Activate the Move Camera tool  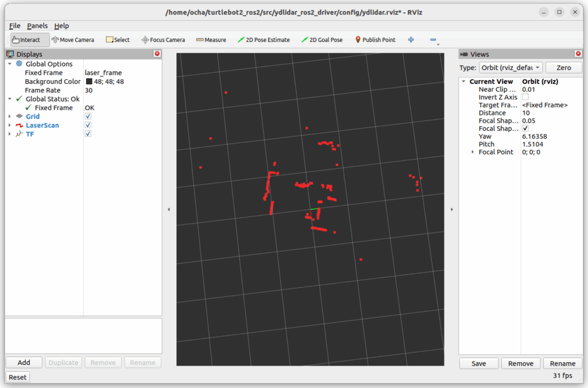click(x=72, y=40)
